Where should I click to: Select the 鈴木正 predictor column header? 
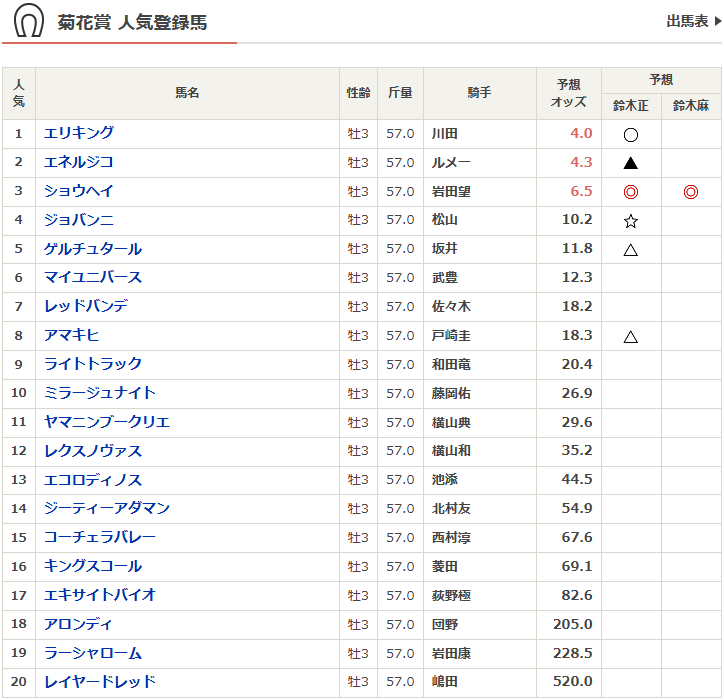(631, 106)
